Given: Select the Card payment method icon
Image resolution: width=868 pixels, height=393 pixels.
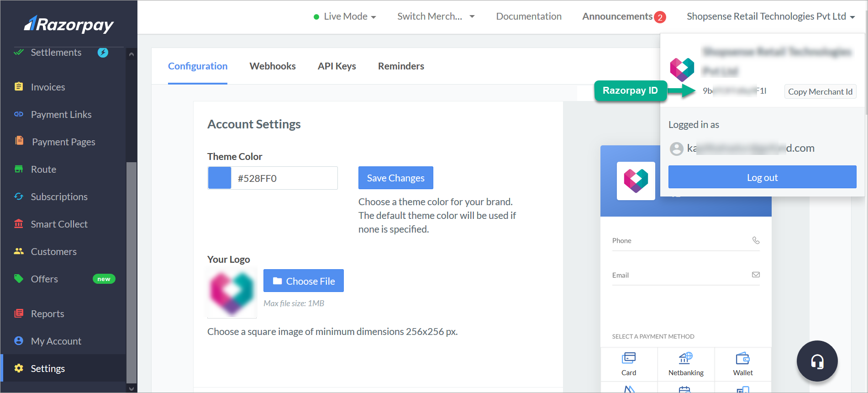Looking at the screenshot, I should pos(629,358).
